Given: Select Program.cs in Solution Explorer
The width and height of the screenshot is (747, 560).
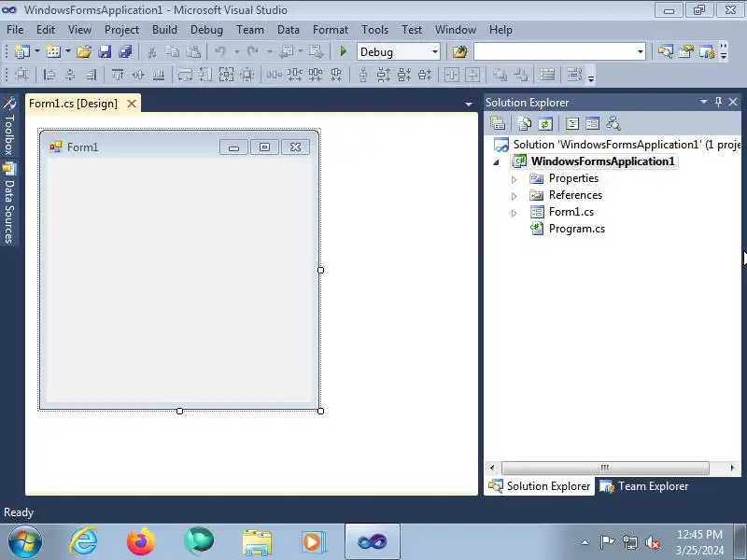Looking at the screenshot, I should click(x=576, y=229).
